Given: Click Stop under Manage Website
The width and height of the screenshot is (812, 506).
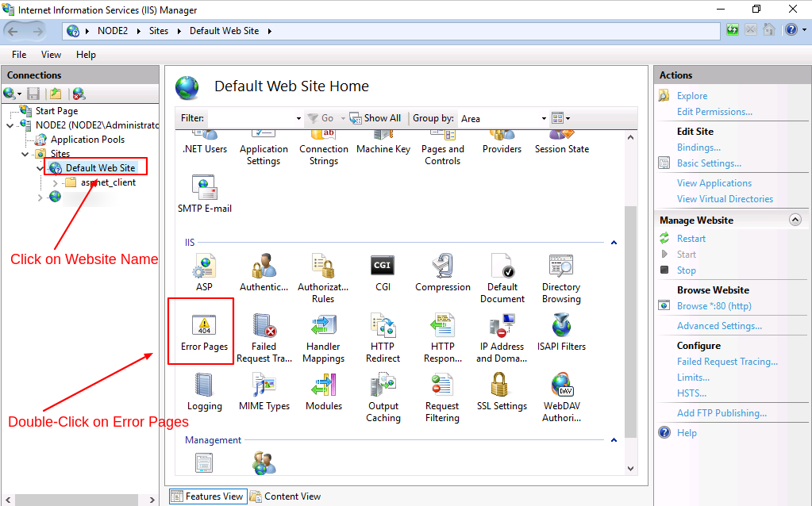Looking at the screenshot, I should coord(686,270).
